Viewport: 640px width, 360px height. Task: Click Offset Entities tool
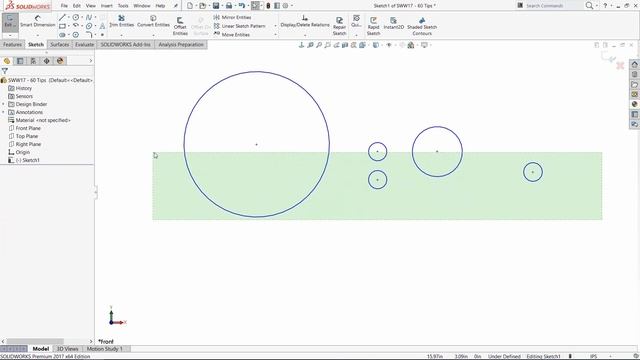point(180,26)
